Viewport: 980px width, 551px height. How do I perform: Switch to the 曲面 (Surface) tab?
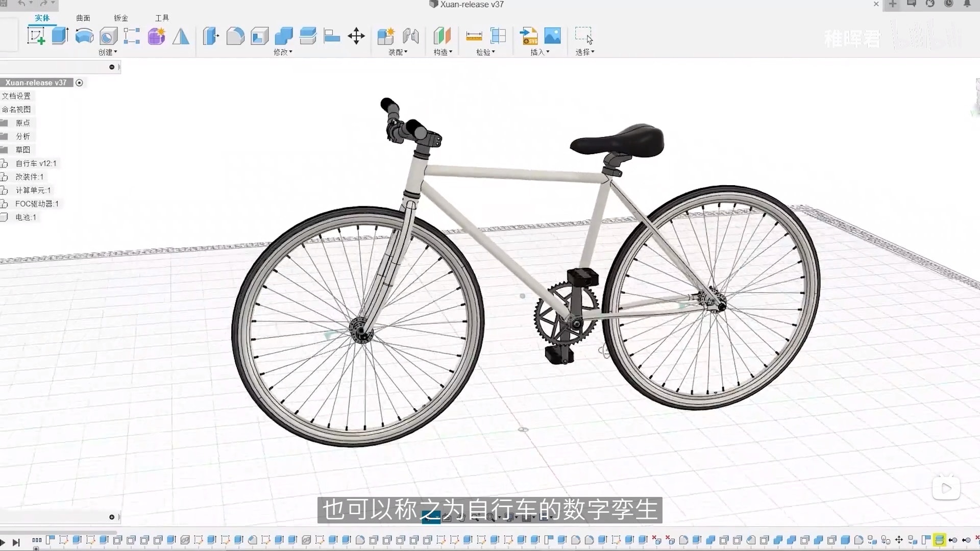pos(83,18)
